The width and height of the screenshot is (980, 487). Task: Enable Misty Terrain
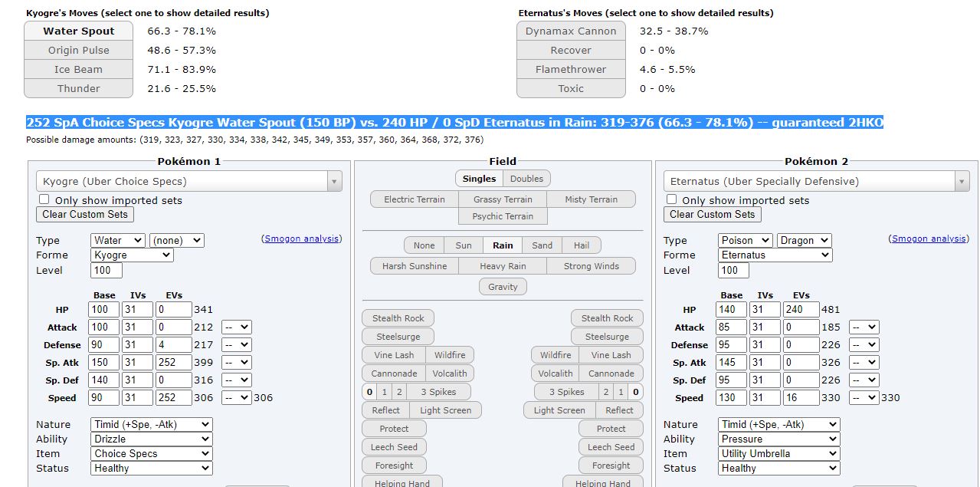[591, 199]
